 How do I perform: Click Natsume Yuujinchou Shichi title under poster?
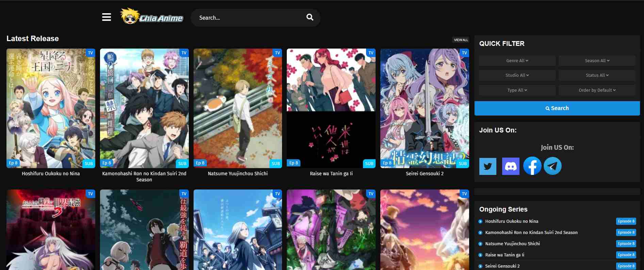point(238,174)
